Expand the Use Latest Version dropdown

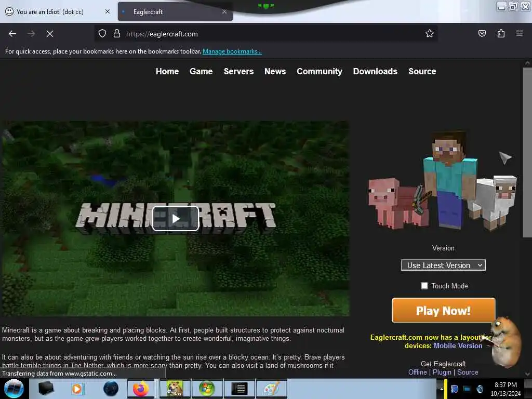coord(443,265)
